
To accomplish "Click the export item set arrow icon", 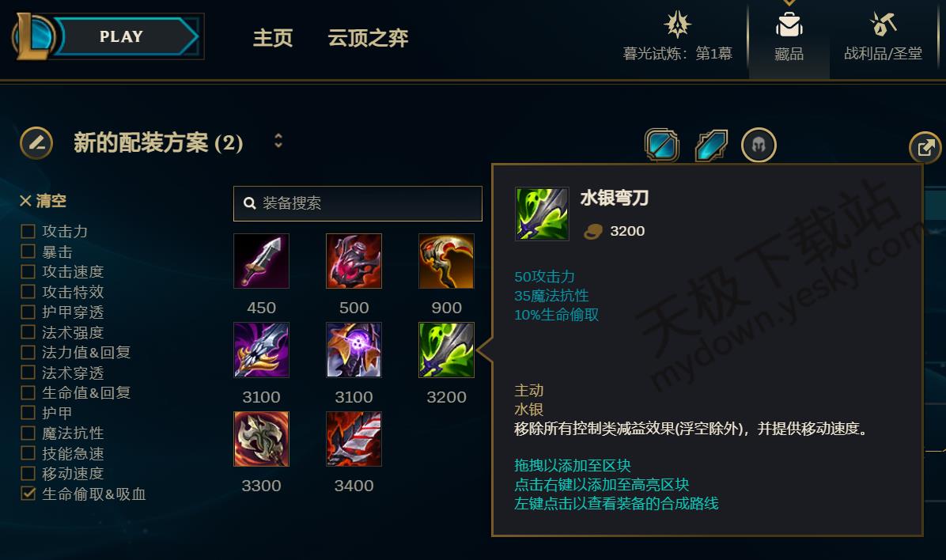I will [925, 147].
